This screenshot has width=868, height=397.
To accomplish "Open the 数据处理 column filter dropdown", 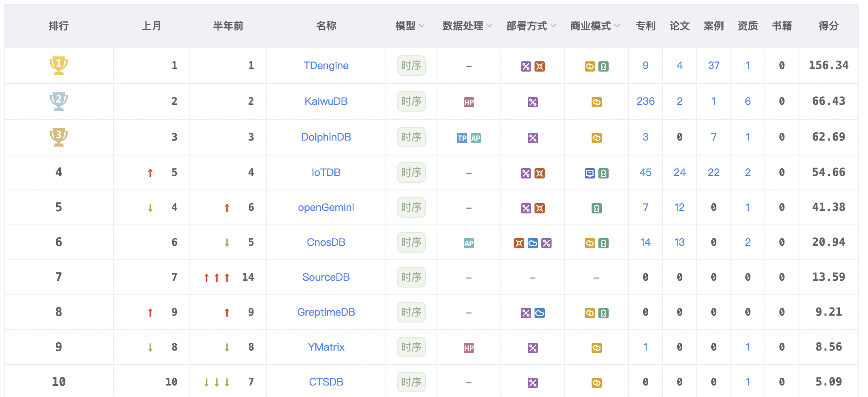I will 489,26.
